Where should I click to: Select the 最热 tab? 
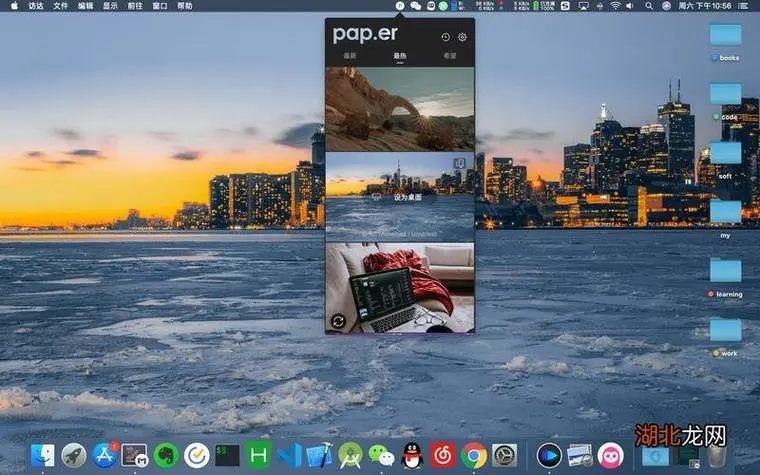[400, 56]
